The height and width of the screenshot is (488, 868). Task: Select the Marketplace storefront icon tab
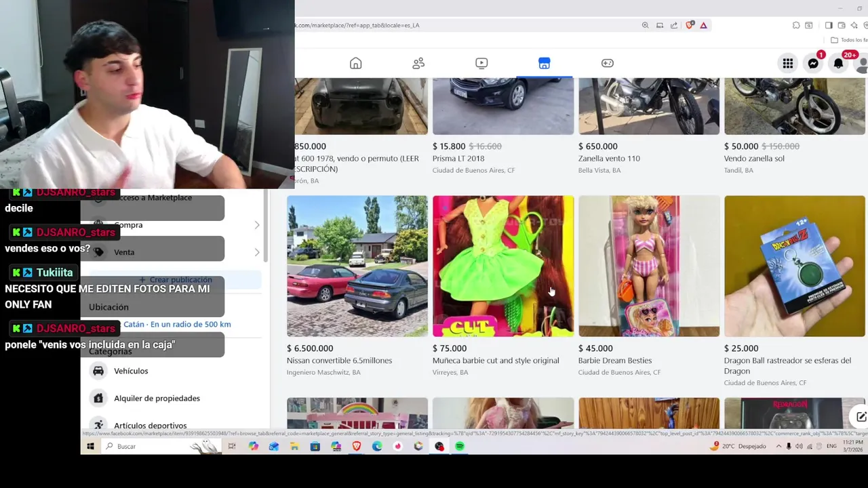click(544, 63)
